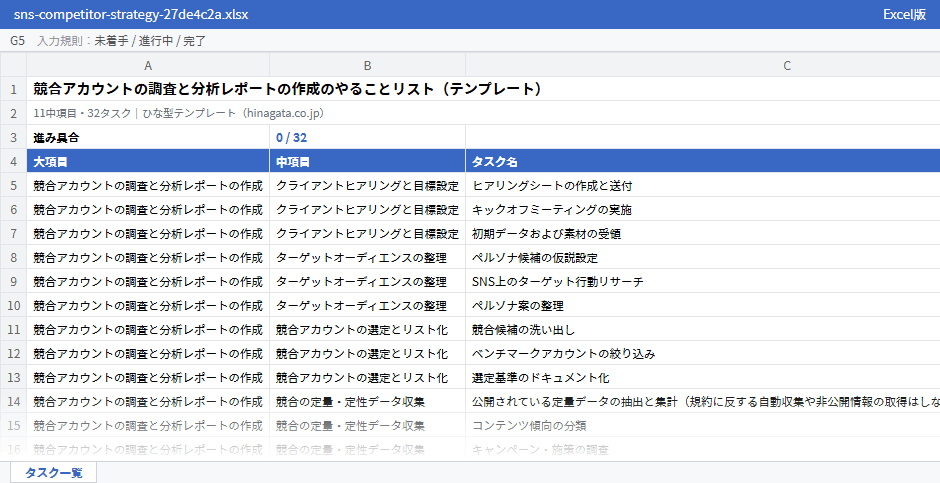Click 競合アカウントの選定とリスト化 in row 12
The image size is (940, 483).
pos(367,353)
